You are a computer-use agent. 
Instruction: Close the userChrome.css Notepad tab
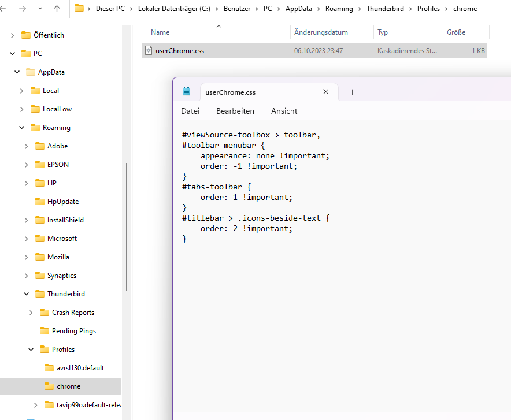[326, 92]
